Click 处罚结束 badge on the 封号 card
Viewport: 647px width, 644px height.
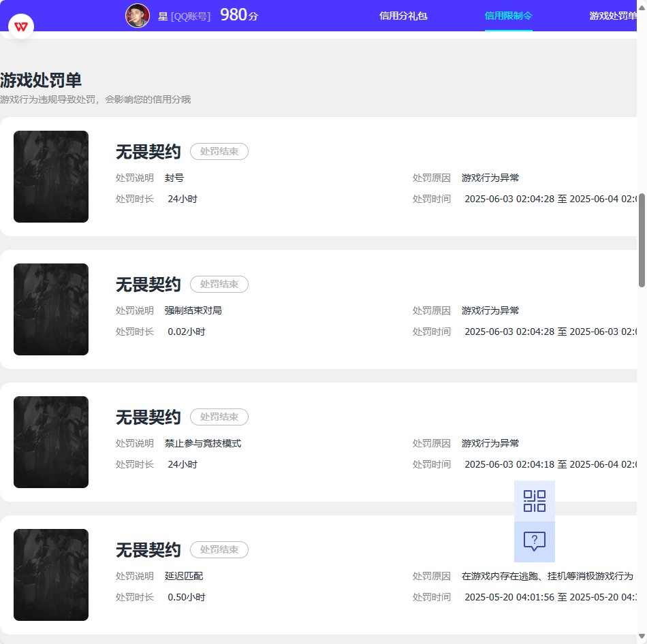tap(219, 151)
